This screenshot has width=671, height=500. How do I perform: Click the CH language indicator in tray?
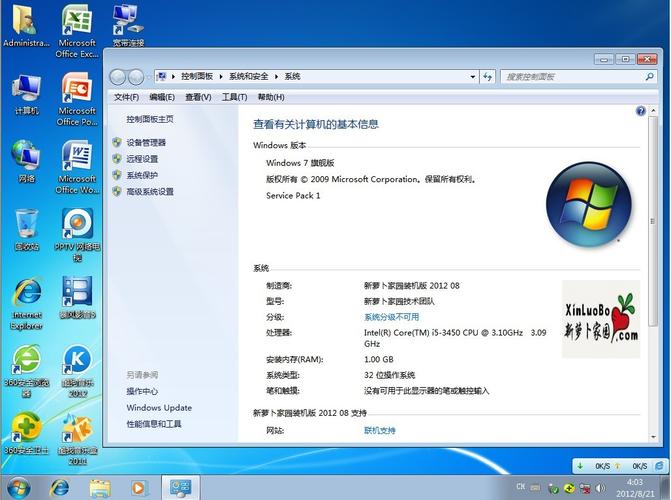520,487
